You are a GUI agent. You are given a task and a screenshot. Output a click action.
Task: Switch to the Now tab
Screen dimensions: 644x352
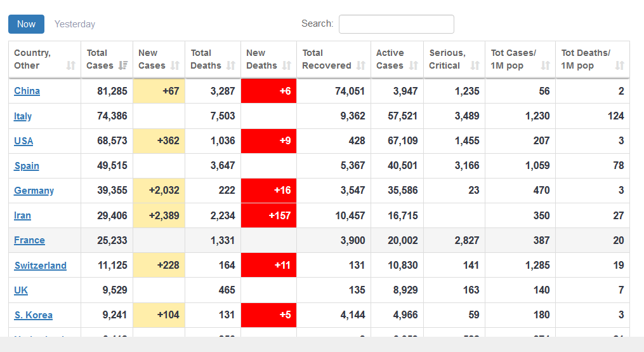pos(26,24)
